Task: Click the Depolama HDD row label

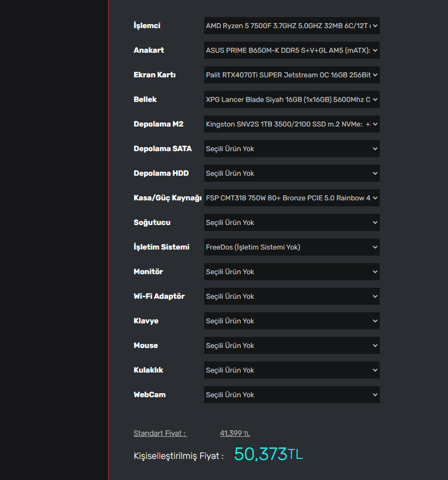Action: click(161, 173)
